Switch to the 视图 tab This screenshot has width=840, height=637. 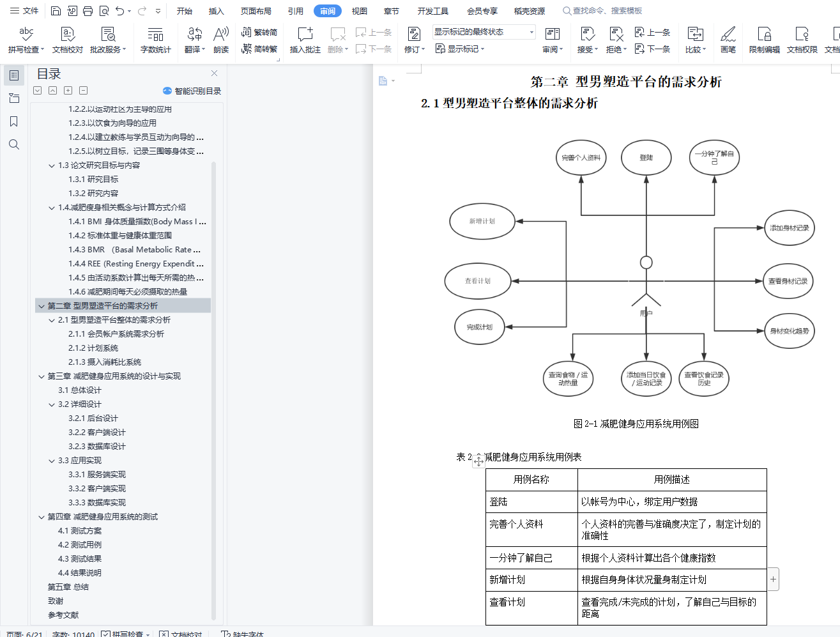[x=360, y=11]
